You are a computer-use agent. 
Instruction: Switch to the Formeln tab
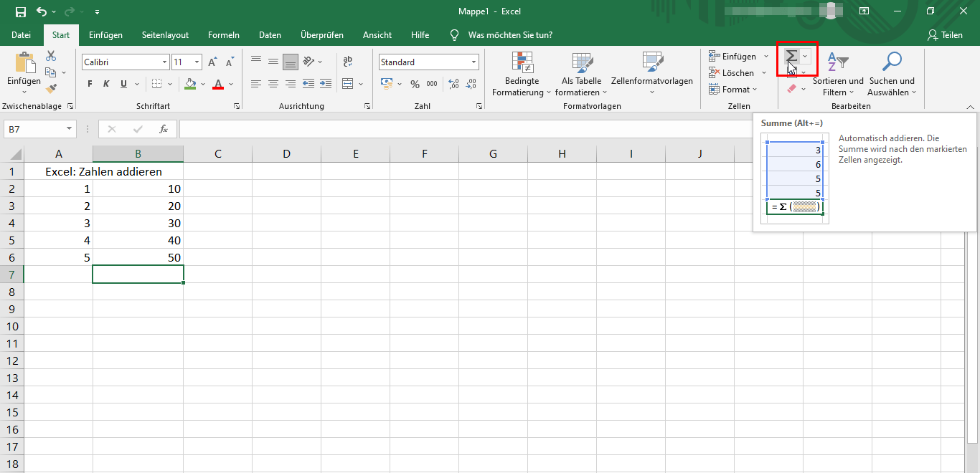click(224, 35)
